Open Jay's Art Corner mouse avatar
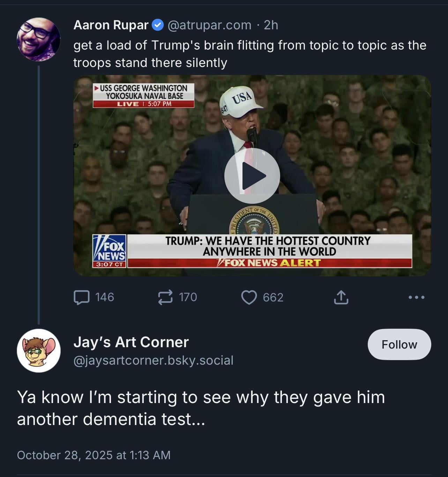Image resolution: width=448 pixels, height=477 pixels. point(38,350)
